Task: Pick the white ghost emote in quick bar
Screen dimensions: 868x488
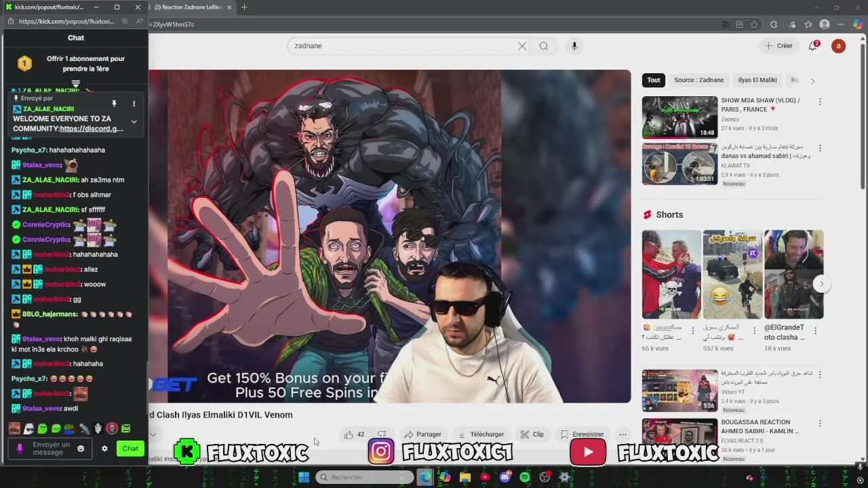Action: coord(28,428)
